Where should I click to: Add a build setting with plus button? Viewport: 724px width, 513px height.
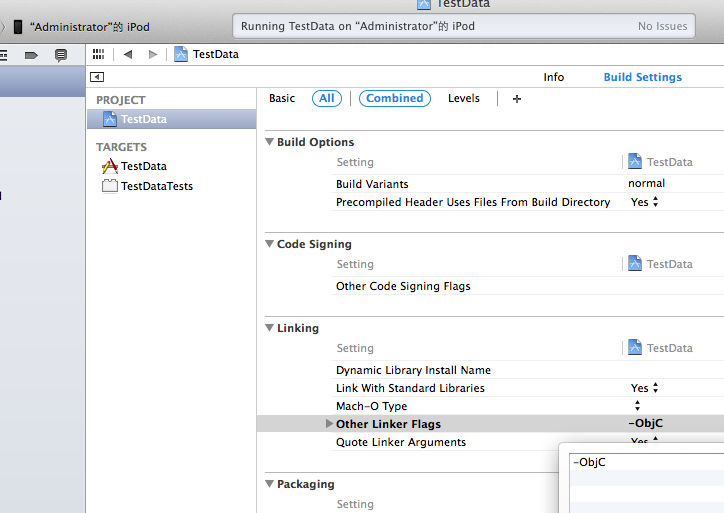(517, 99)
